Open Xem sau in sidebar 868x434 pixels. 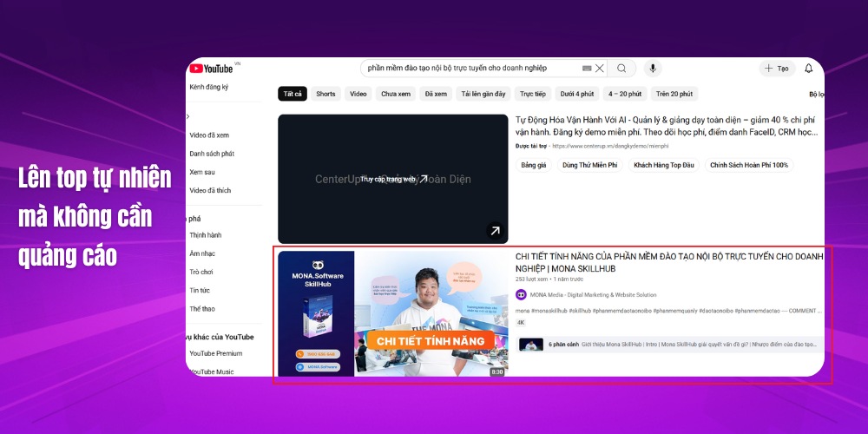point(202,172)
